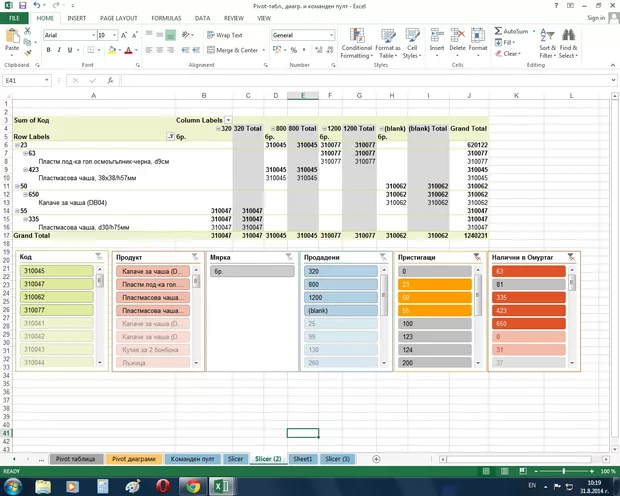Screen dimensions: 620x496
Task: Toggle slicer item 310045 in Код
Action: coord(58,271)
